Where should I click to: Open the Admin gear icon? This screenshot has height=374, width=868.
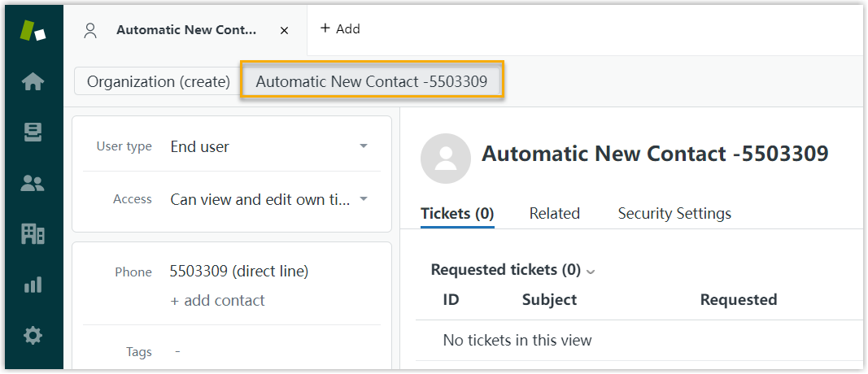(x=33, y=335)
